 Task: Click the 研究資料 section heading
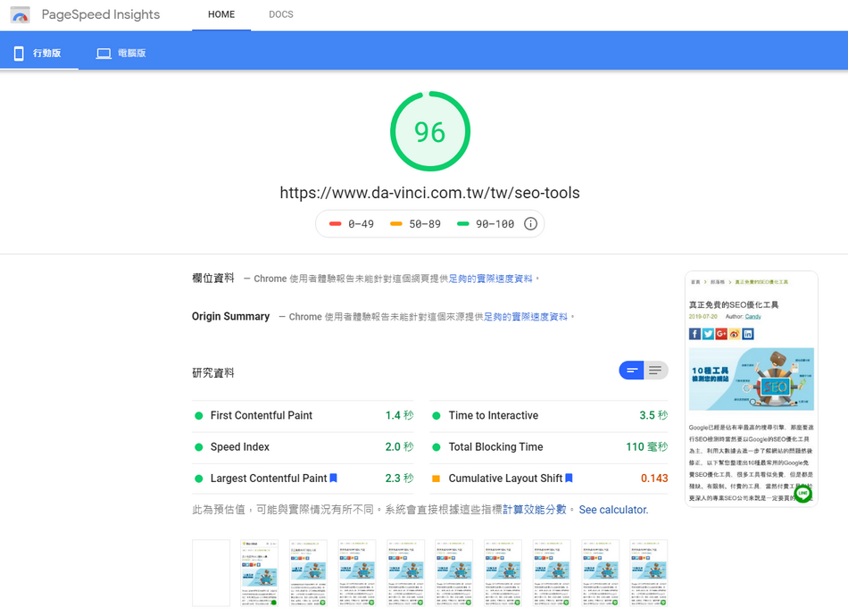tap(213, 372)
